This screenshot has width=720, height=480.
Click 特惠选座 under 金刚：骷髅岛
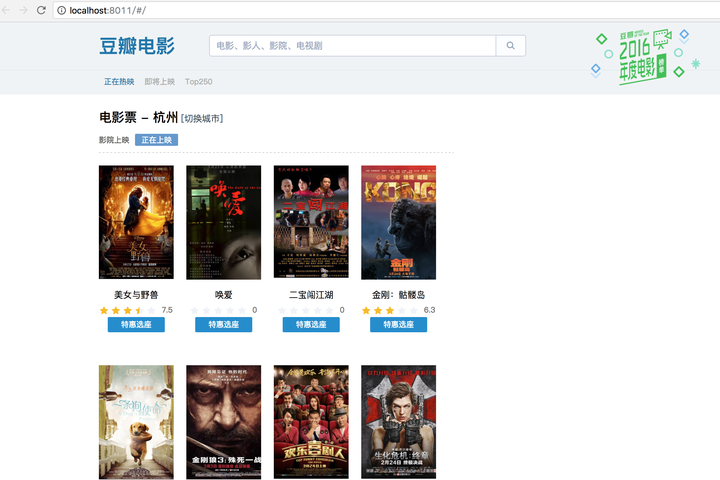pos(399,324)
